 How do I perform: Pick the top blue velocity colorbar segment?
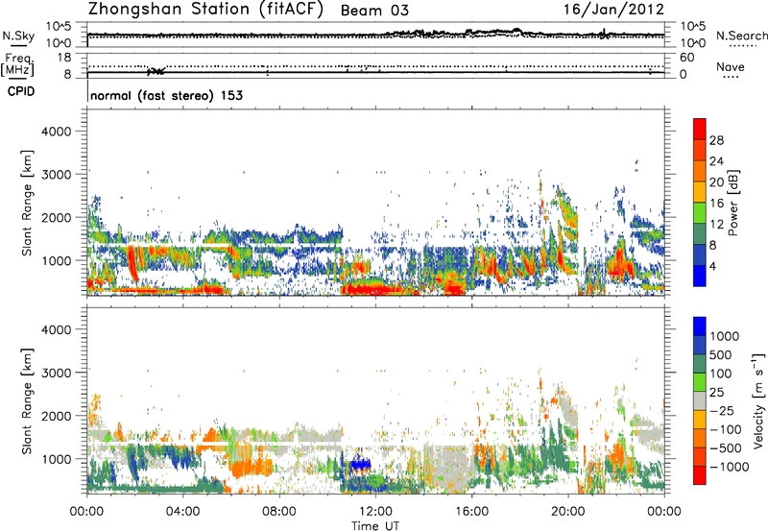pos(700,326)
